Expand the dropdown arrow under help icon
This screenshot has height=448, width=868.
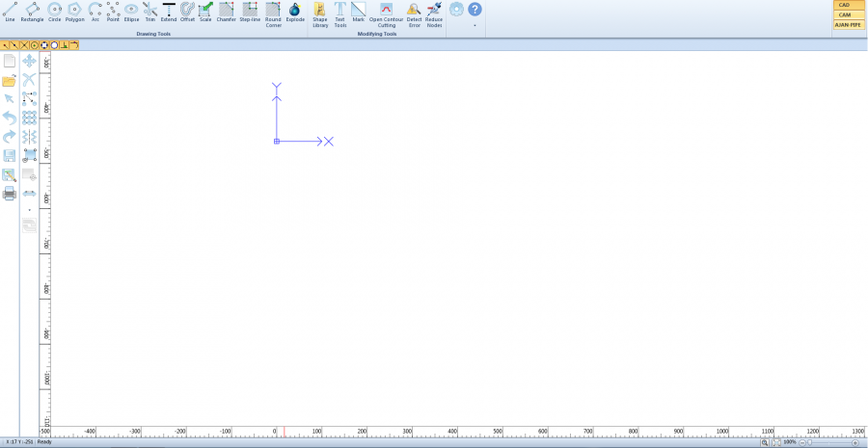[475, 25]
